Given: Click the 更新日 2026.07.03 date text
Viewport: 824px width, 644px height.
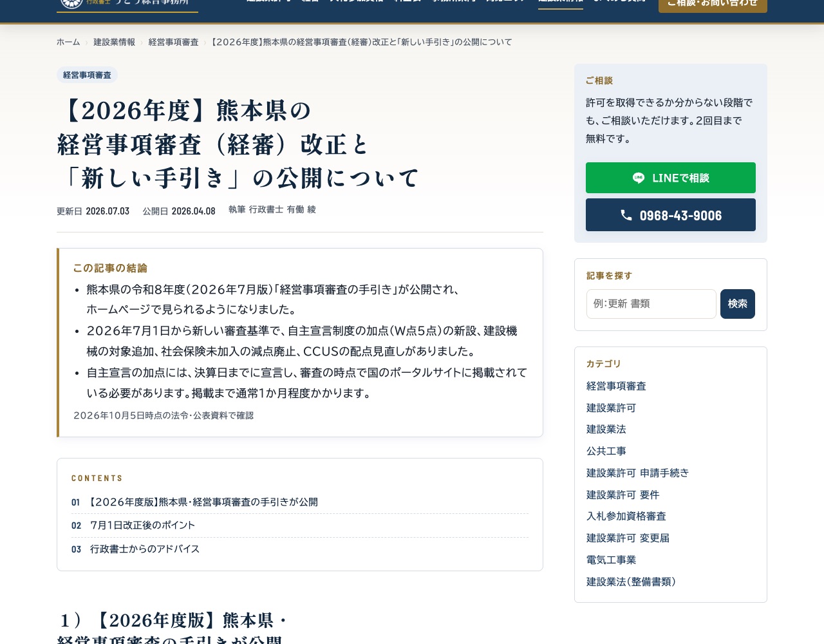Looking at the screenshot, I should [x=93, y=211].
